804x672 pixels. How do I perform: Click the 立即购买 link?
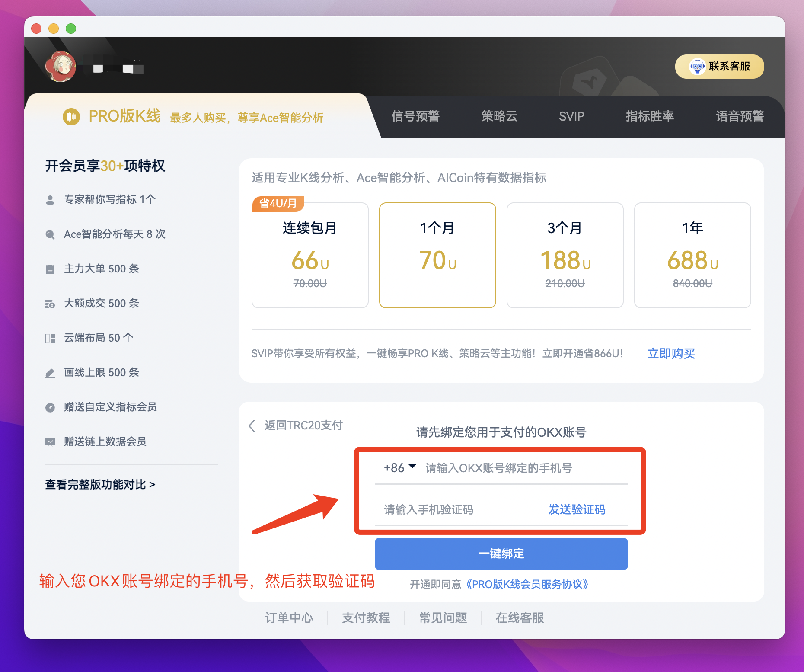tap(671, 354)
